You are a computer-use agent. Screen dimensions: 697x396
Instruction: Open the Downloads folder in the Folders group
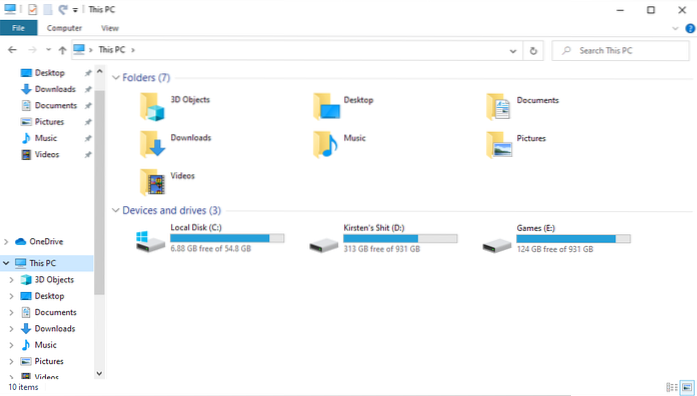click(152, 144)
